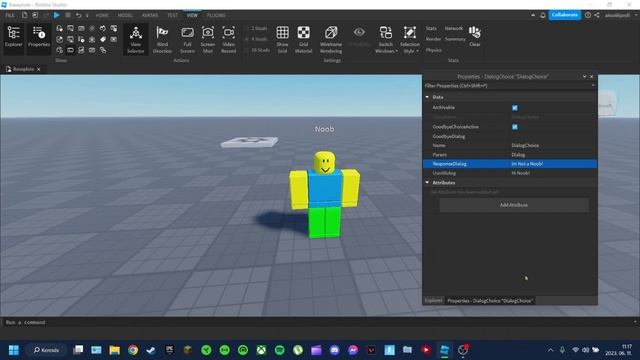Select the Properties - DialogChoice bottom tab

pos(490,300)
